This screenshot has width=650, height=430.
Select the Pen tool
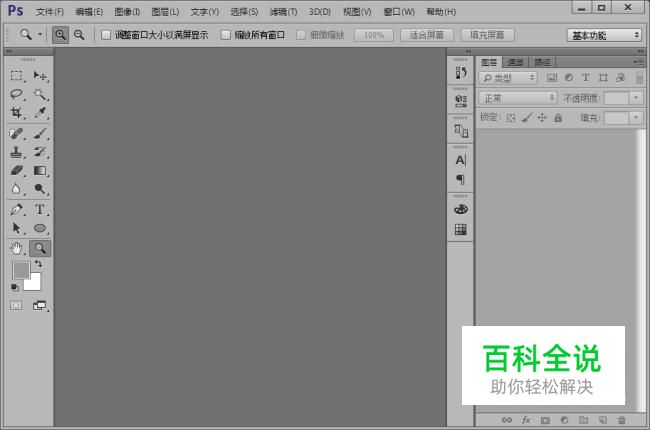(x=16, y=209)
